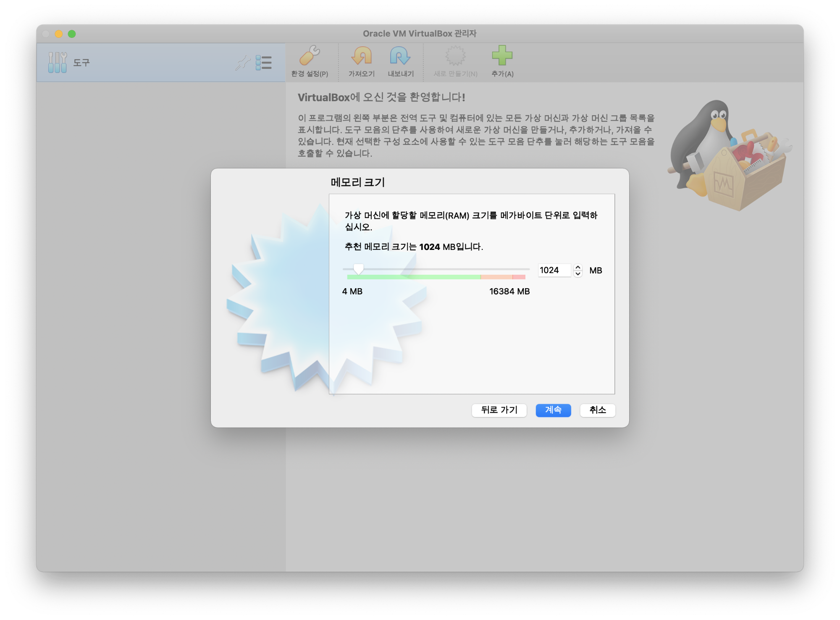This screenshot has height=620, width=840.
Task: Click the green plus Add (추가) icon
Action: [x=502, y=56]
